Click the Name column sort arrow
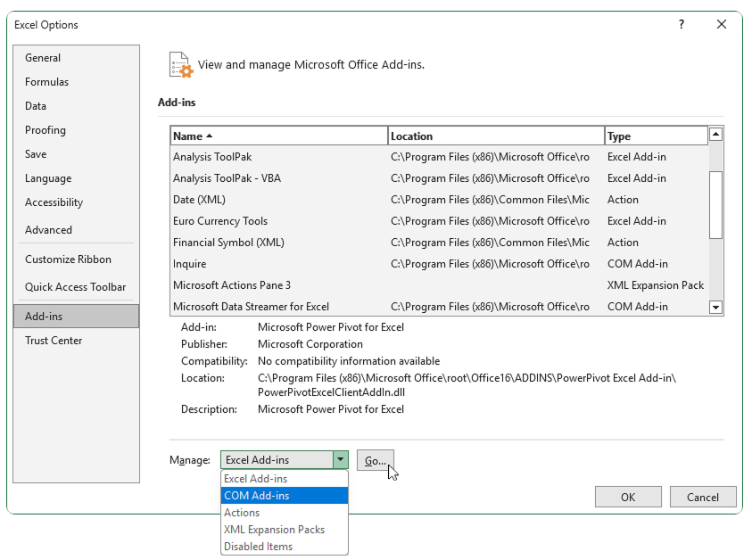This screenshot has height=560, width=752. pos(209,135)
